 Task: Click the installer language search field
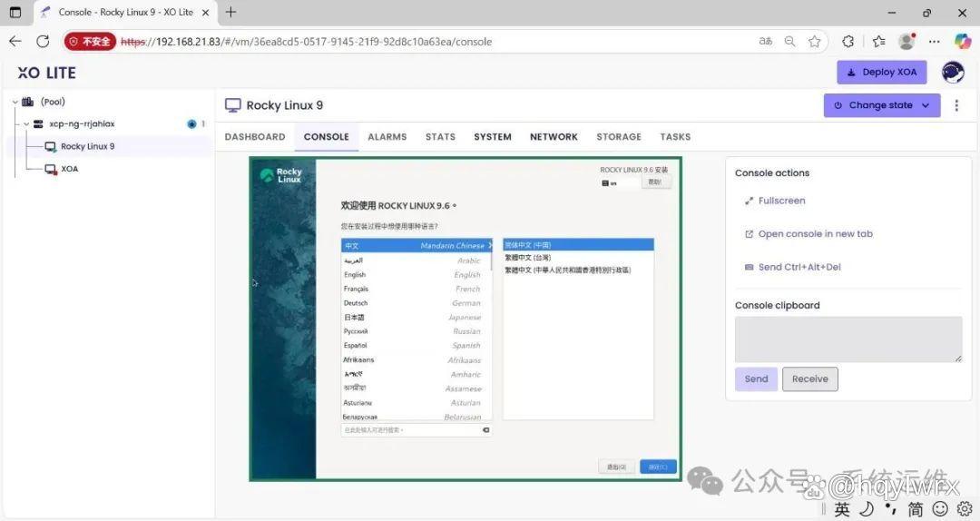416,430
